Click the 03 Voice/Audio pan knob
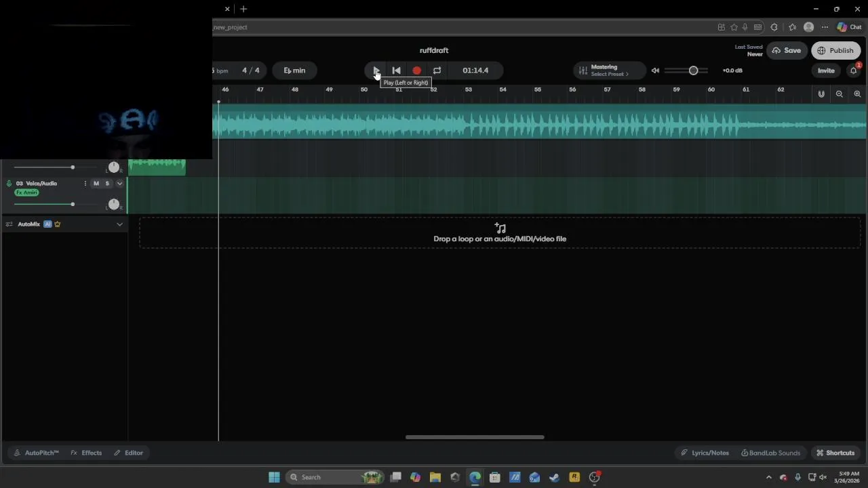Screen dimensions: 868x488 pyautogui.click(x=114, y=204)
